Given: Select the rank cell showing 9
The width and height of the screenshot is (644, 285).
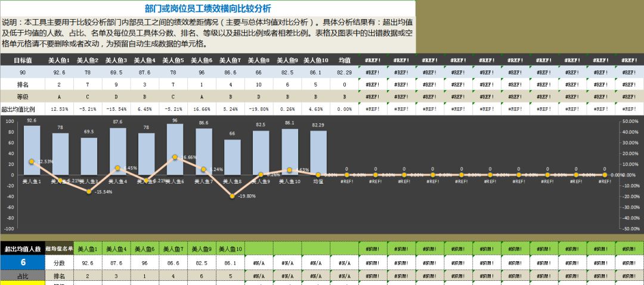Looking at the screenshot, I should 116,85.
